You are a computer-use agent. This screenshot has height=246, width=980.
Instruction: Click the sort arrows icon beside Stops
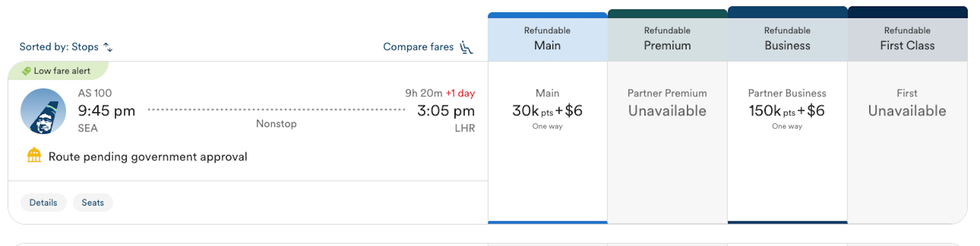pyautogui.click(x=108, y=47)
